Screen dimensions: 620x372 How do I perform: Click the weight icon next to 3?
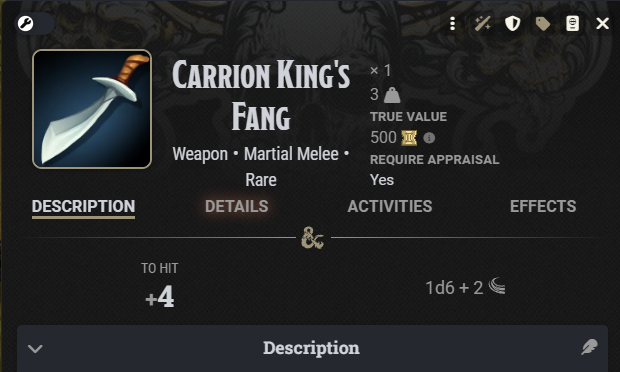click(392, 95)
